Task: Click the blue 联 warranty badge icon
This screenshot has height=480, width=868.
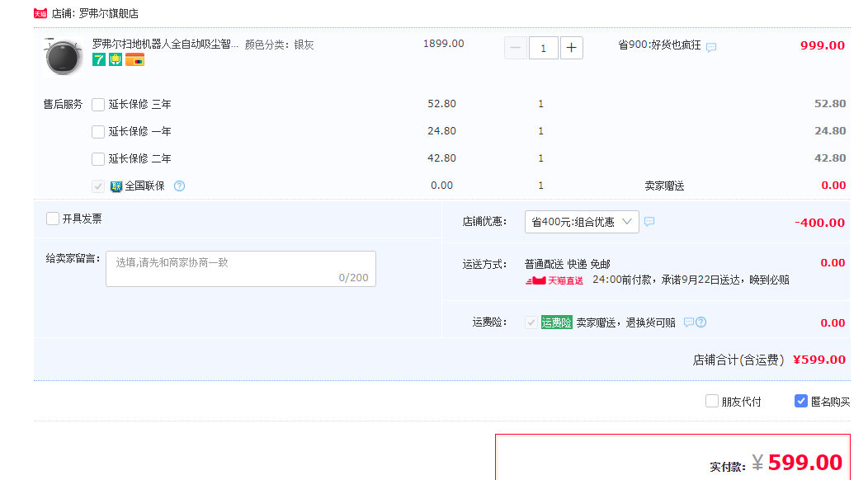Action: tap(116, 186)
